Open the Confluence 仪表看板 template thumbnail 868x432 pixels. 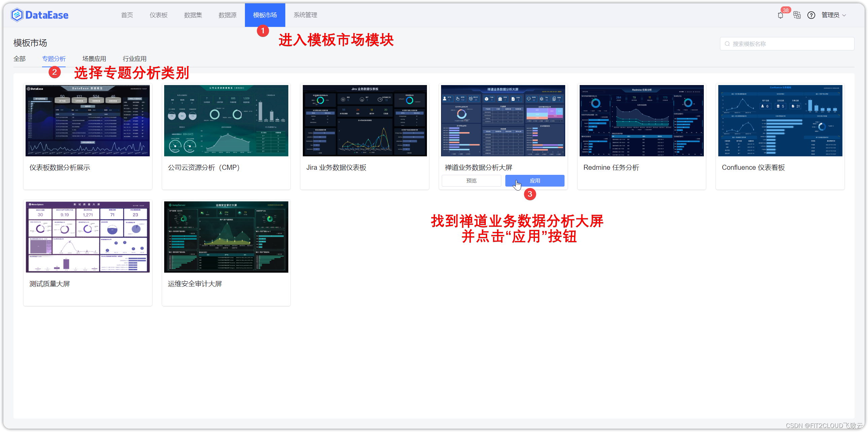click(780, 121)
